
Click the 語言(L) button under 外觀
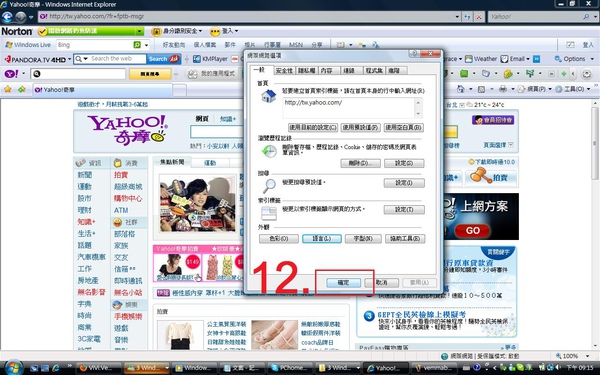(x=322, y=239)
